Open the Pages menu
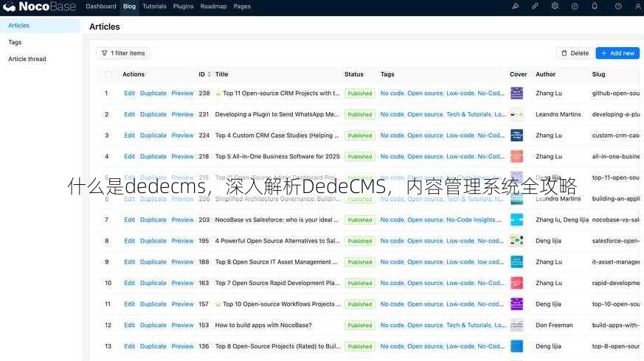Image resolution: width=644 pixels, height=361 pixels. coord(242,6)
